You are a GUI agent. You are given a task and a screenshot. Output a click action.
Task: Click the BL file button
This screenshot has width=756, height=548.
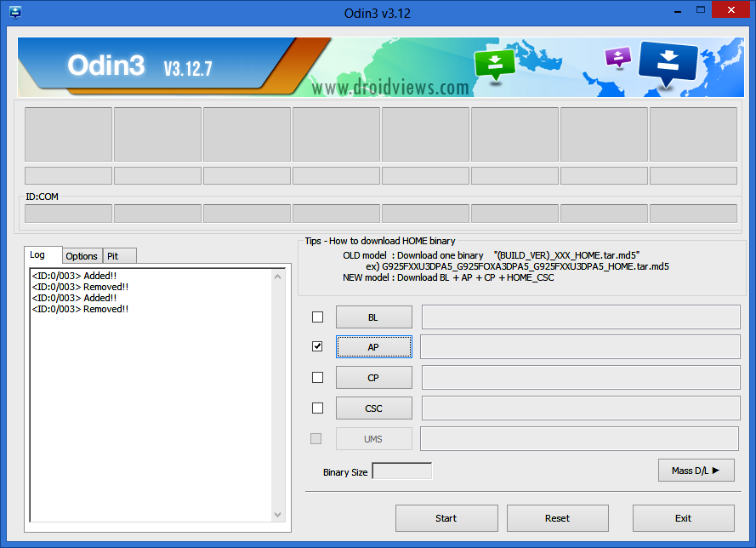(373, 317)
